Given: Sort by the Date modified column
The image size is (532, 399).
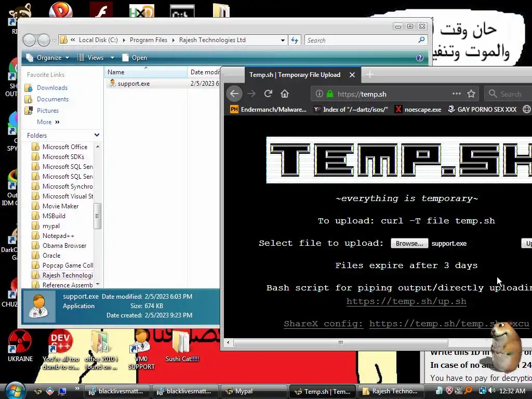Looking at the screenshot, I should pyautogui.click(x=204, y=72).
